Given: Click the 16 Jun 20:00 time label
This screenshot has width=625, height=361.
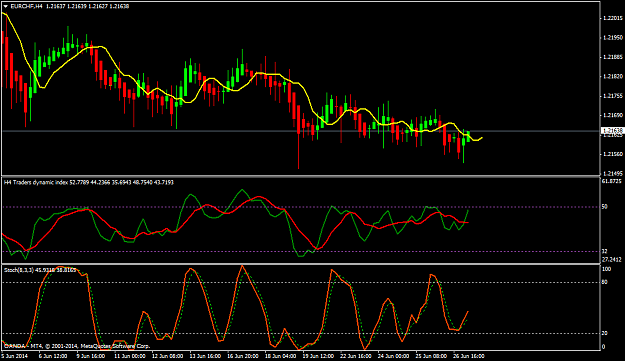Looking at the screenshot, I should click(x=243, y=356).
